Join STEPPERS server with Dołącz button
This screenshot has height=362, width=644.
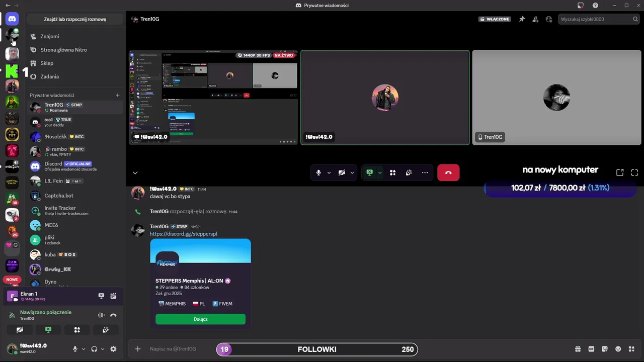(200, 319)
